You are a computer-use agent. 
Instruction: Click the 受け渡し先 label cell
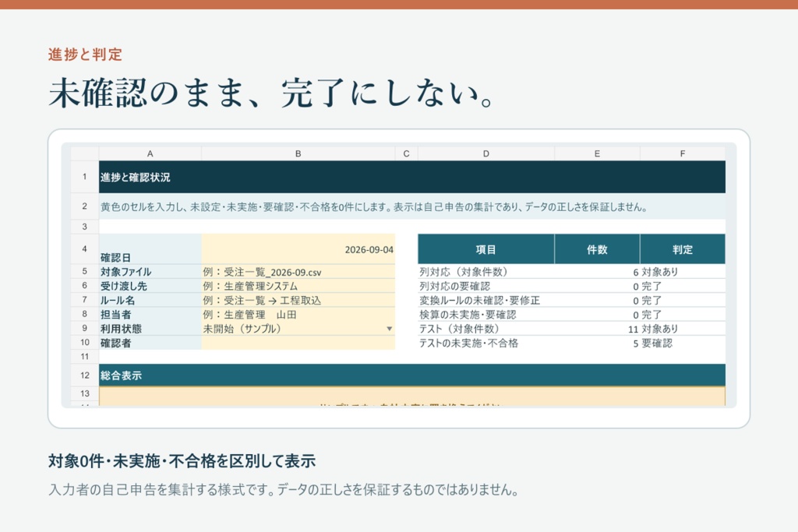pos(150,286)
